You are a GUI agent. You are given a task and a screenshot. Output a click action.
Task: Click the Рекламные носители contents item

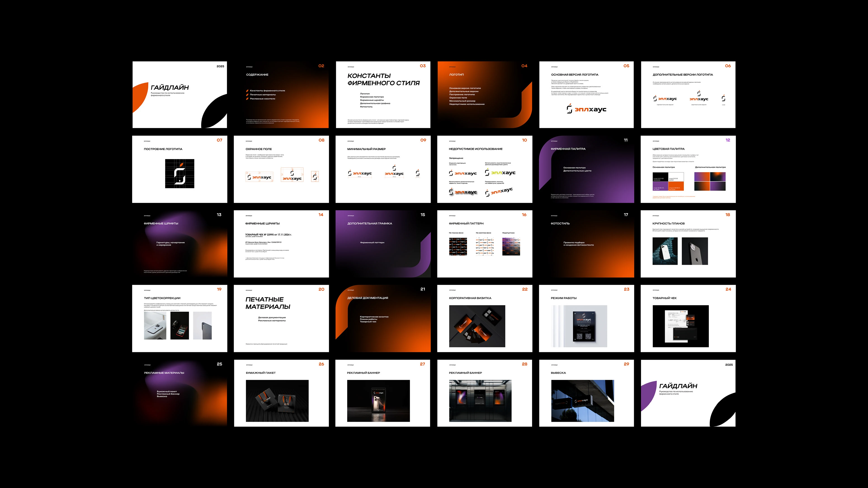(262, 99)
